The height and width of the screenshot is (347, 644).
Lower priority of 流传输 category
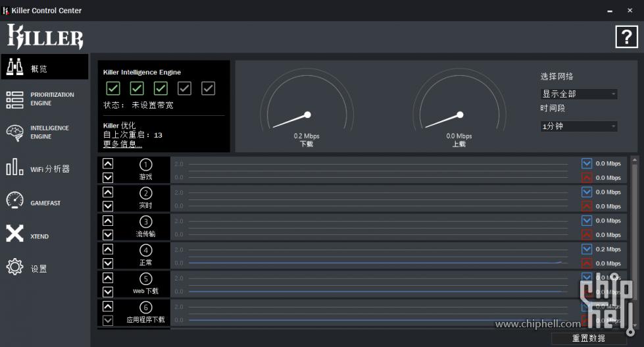click(x=108, y=234)
